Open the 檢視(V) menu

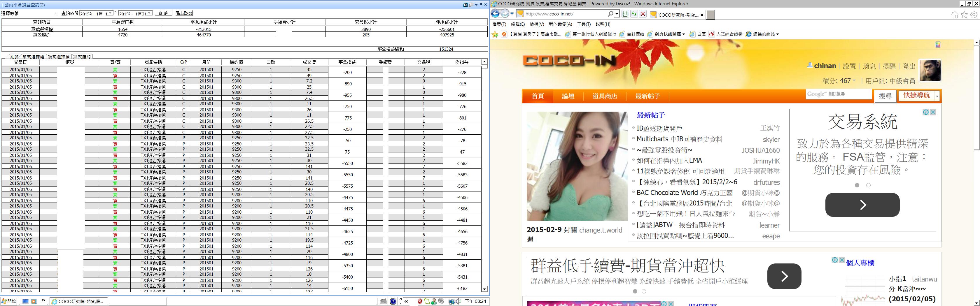click(x=537, y=24)
